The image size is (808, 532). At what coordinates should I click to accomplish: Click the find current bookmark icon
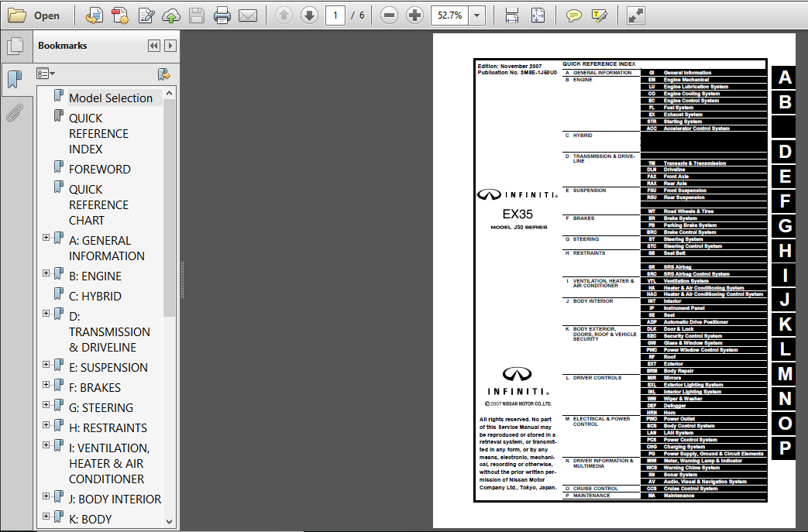[x=164, y=74]
